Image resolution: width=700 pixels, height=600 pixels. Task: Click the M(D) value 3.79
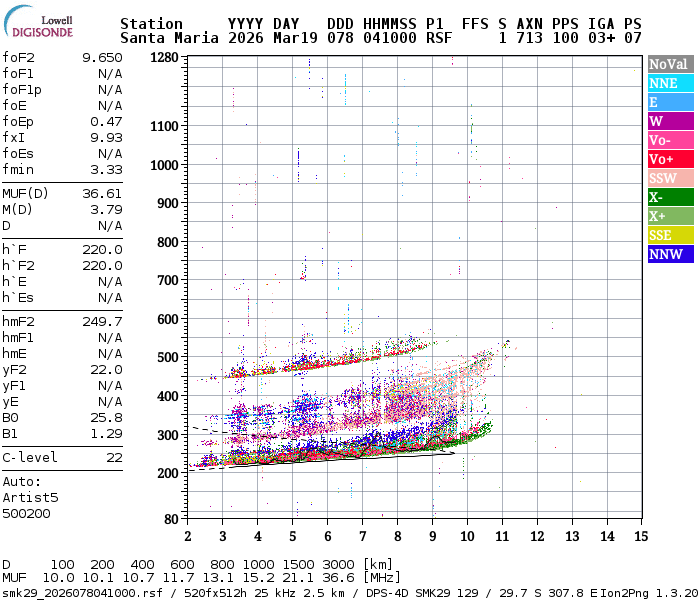106,209
